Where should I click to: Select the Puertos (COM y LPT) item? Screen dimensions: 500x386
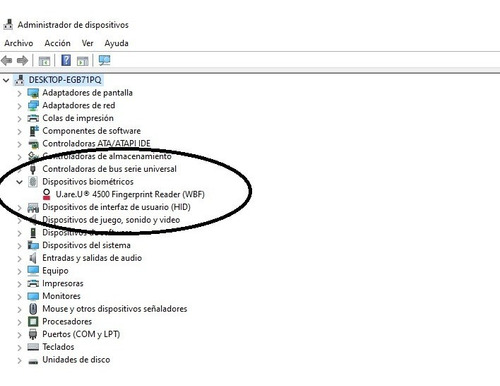click(81, 334)
